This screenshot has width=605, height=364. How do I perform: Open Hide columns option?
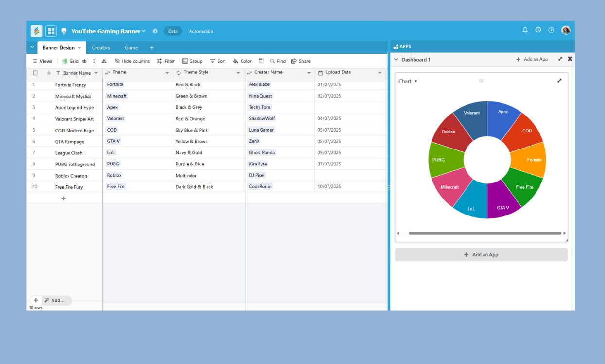tap(132, 61)
